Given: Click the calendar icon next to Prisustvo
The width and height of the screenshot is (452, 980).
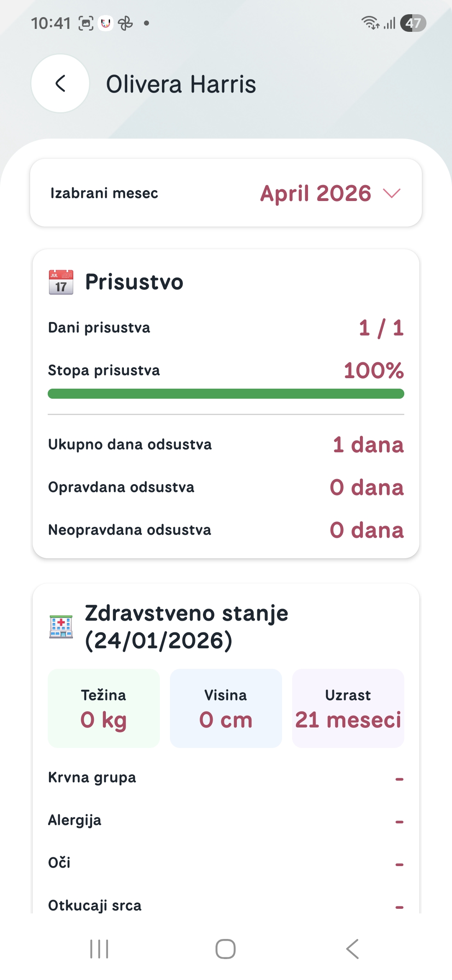Looking at the screenshot, I should [61, 282].
